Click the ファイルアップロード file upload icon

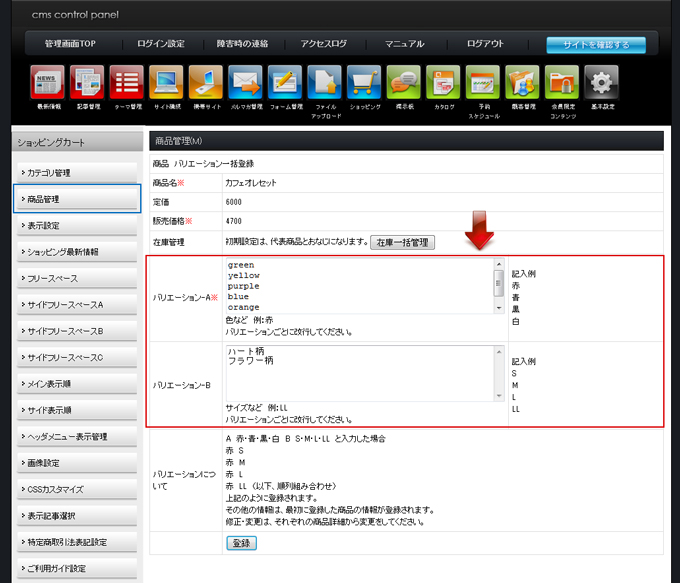(x=324, y=83)
